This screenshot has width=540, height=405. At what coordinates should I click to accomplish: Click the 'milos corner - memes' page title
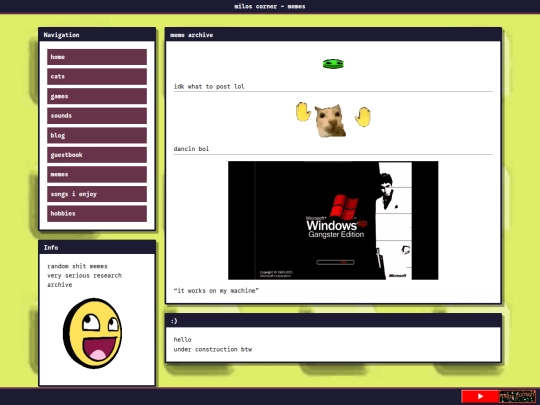270,6
